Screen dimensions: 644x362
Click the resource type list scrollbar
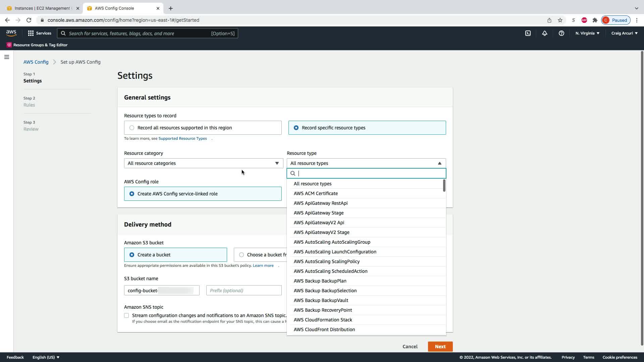(x=444, y=186)
